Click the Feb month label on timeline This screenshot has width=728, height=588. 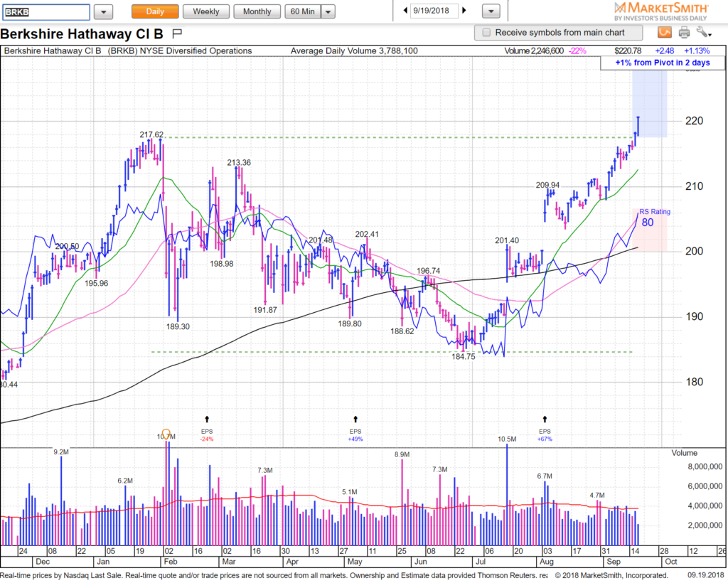pyautogui.click(x=171, y=562)
